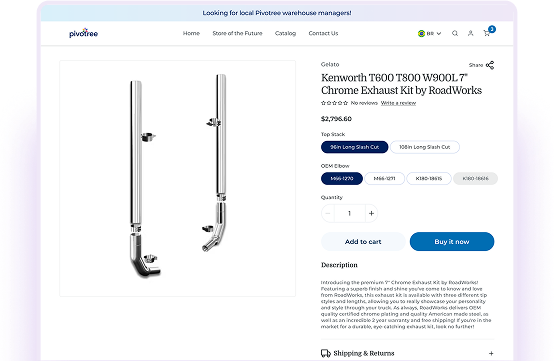This screenshot has width=554, height=361.
Task: Open the shopping cart icon
Action: (487, 33)
